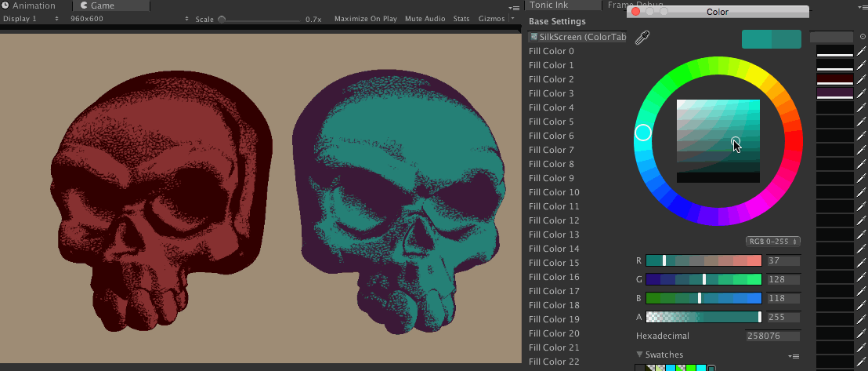Toggle Maximize On Play
Viewport: 868px width, 371px height.
(365, 19)
